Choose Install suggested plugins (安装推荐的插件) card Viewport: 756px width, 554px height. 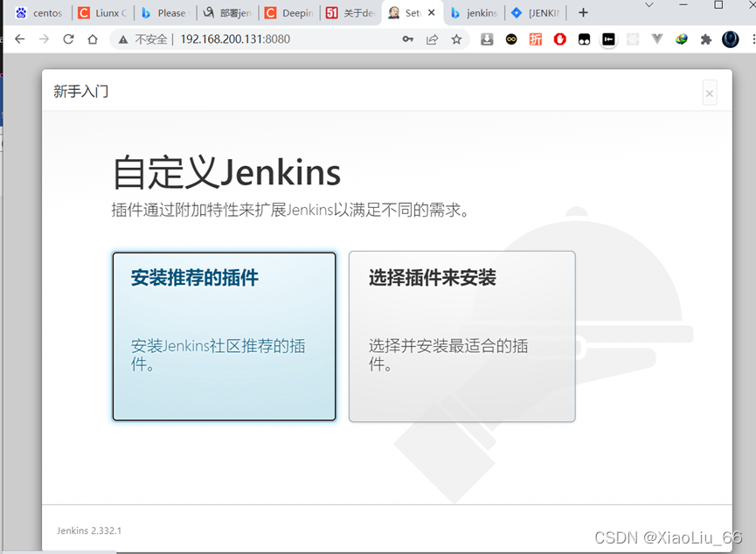click(225, 336)
